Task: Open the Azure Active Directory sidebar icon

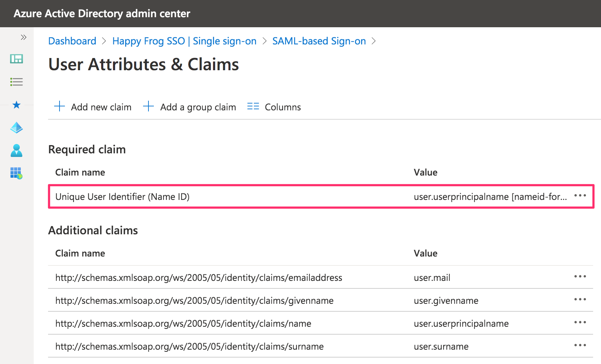Action: click(16, 128)
